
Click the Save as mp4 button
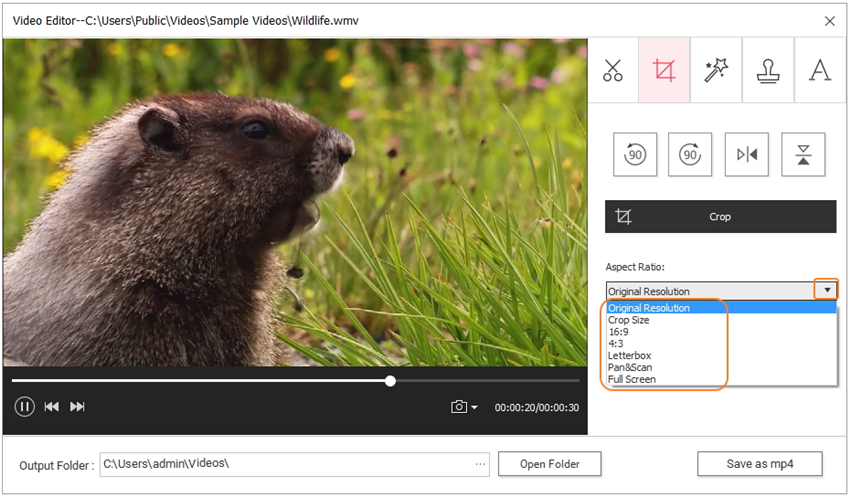pyautogui.click(x=759, y=464)
